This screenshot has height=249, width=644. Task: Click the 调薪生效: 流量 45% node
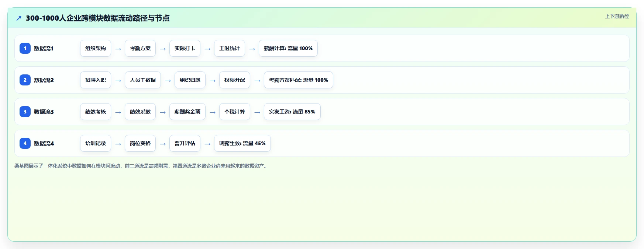[x=242, y=143]
